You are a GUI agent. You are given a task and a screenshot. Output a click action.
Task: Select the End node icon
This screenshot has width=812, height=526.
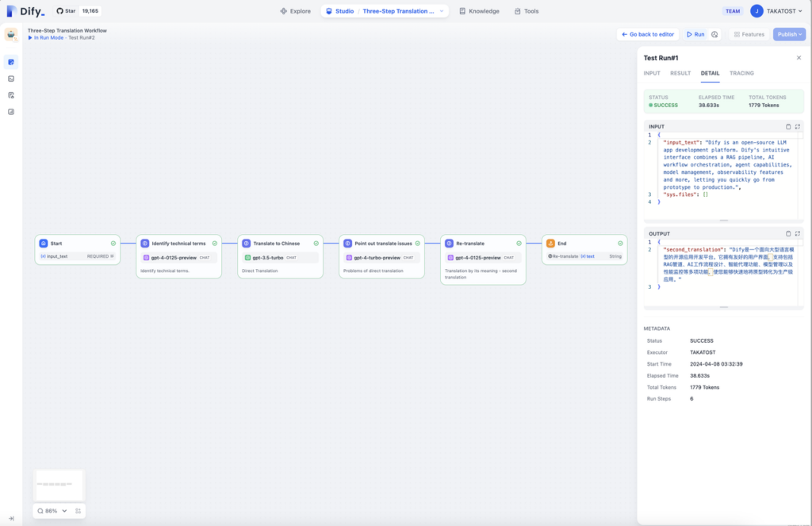pos(550,243)
